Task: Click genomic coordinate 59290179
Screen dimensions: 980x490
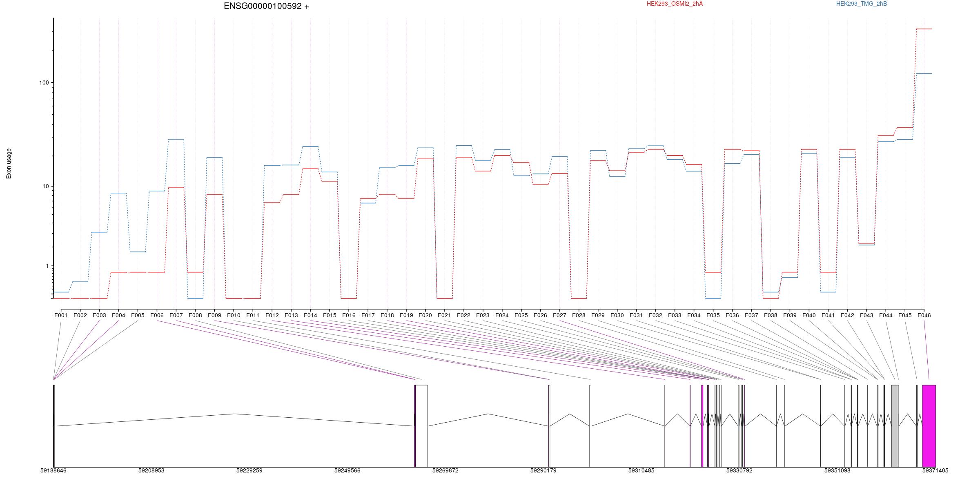Action: point(543,471)
